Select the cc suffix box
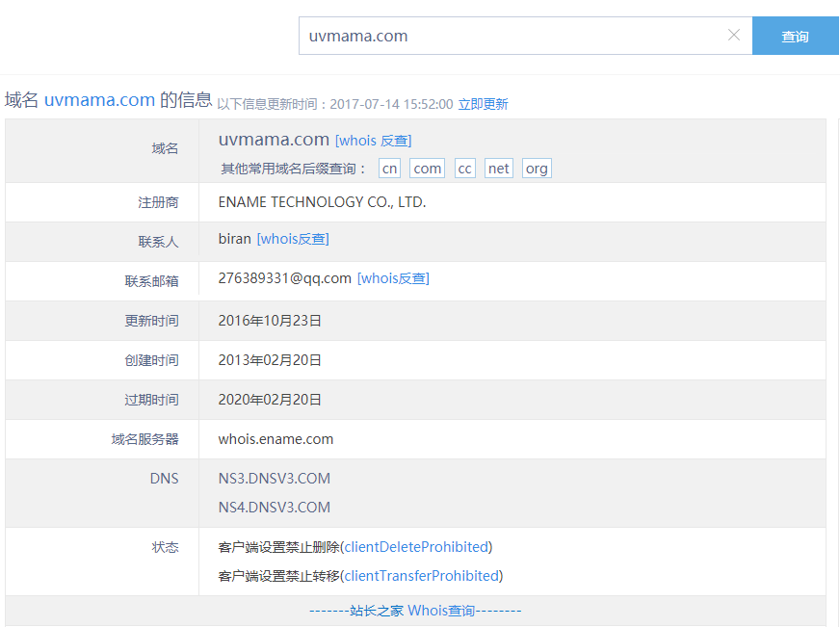840x627 pixels. (464, 169)
